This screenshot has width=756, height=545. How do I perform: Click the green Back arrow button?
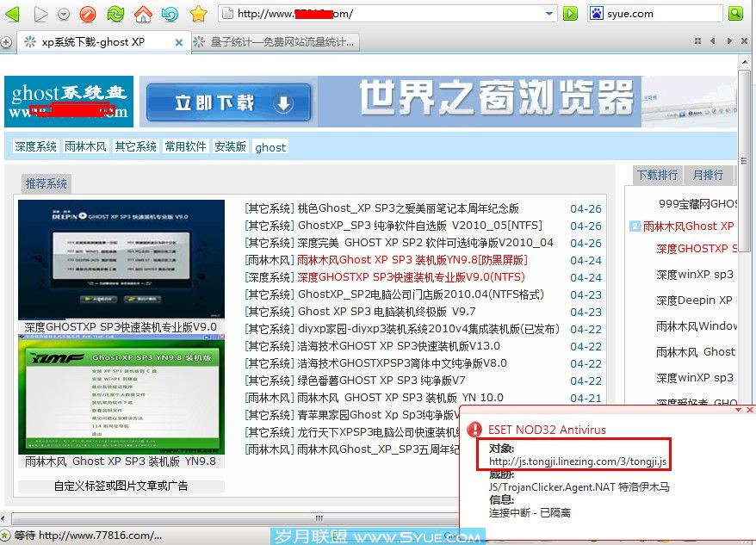point(12,14)
